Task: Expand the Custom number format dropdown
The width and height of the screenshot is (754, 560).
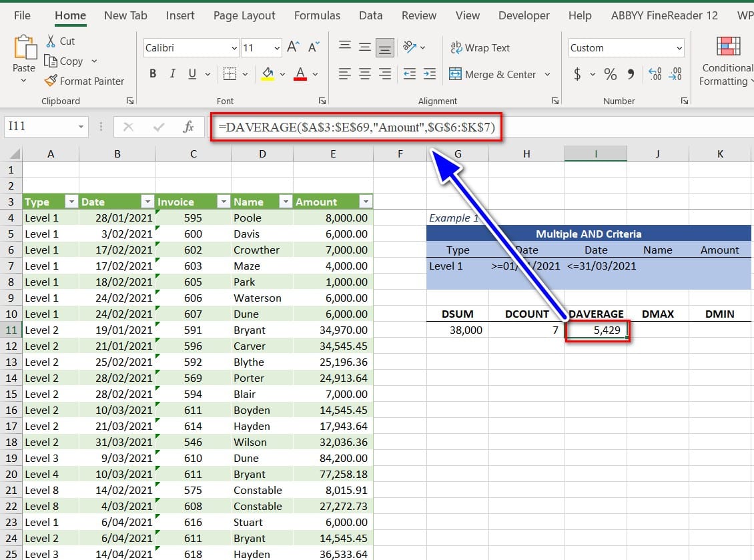Action: click(x=679, y=48)
